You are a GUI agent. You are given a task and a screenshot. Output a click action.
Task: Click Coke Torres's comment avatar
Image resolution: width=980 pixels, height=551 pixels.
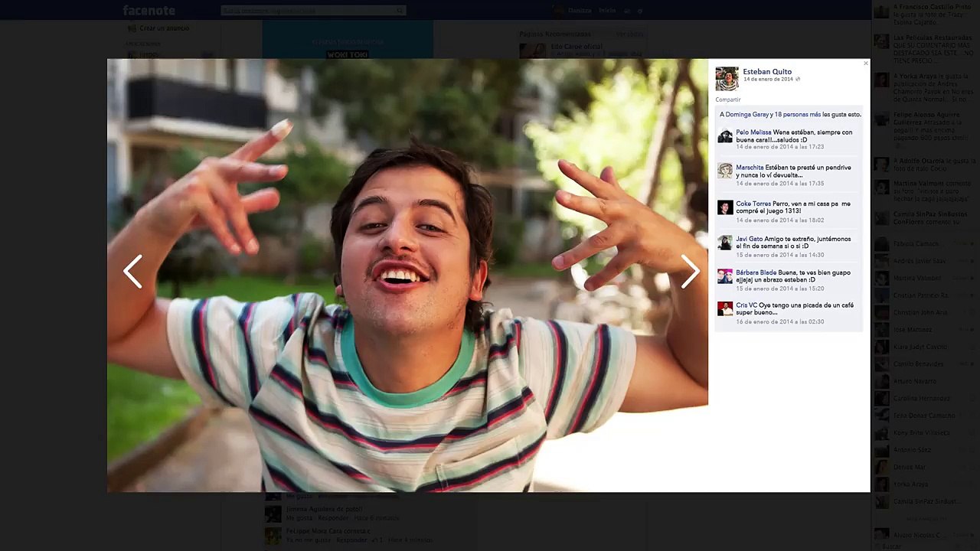(725, 207)
